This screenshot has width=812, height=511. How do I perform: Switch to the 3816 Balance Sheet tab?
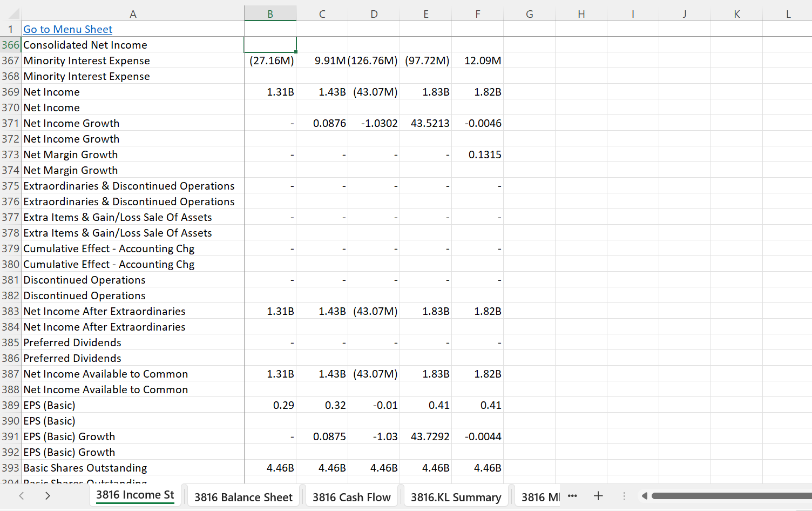(x=243, y=496)
